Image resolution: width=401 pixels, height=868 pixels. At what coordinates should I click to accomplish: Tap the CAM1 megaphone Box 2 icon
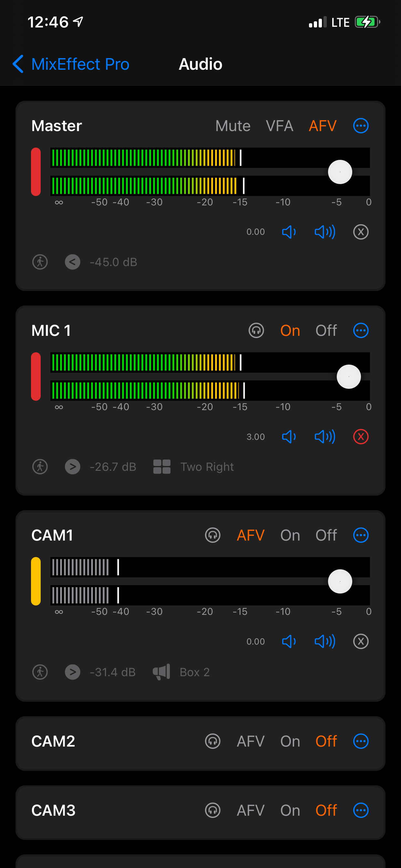click(x=161, y=672)
